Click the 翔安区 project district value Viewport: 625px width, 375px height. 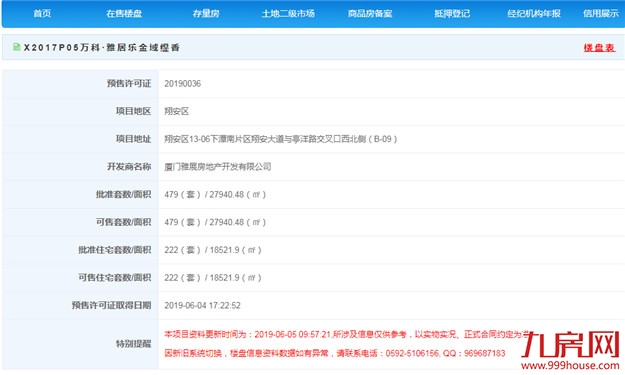click(177, 111)
